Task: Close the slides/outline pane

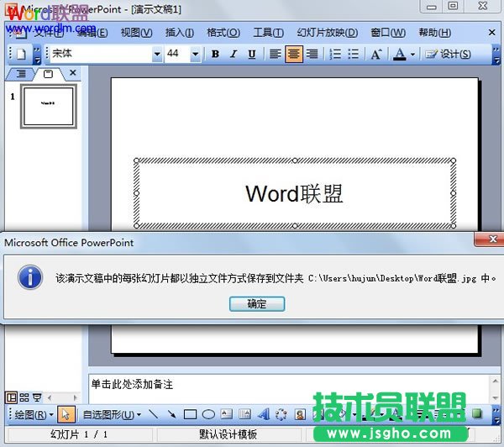Action: 73,72
